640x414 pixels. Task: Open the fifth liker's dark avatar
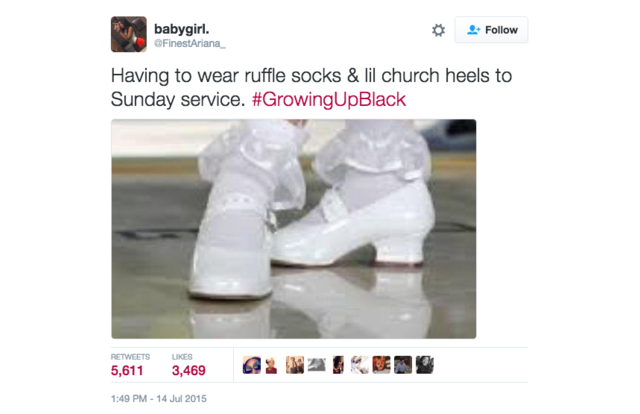click(x=338, y=365)
